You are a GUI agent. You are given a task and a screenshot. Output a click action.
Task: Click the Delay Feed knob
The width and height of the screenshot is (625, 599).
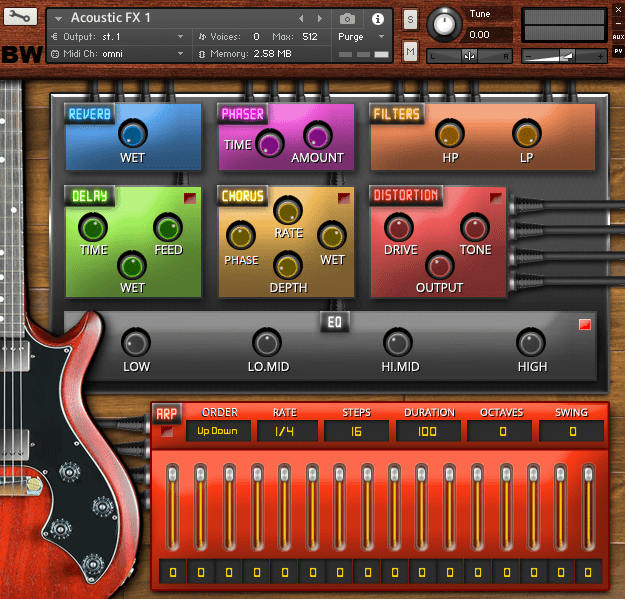click(168, 228)
